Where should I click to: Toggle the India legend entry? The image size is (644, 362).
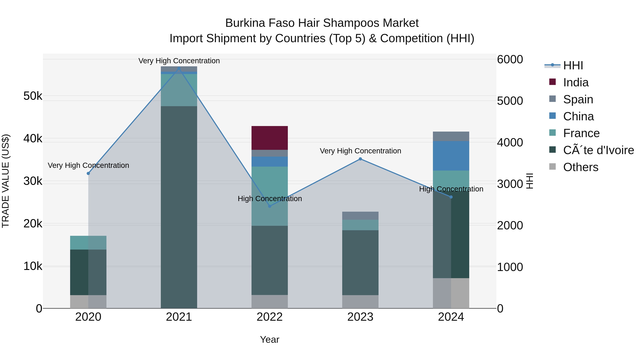click(x=569, y=82)
